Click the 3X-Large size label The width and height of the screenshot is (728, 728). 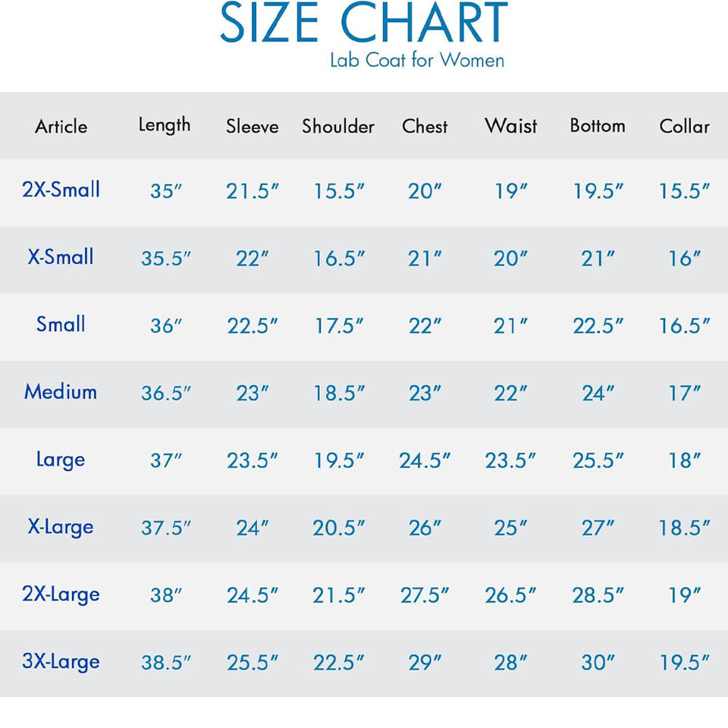(61, 661)
